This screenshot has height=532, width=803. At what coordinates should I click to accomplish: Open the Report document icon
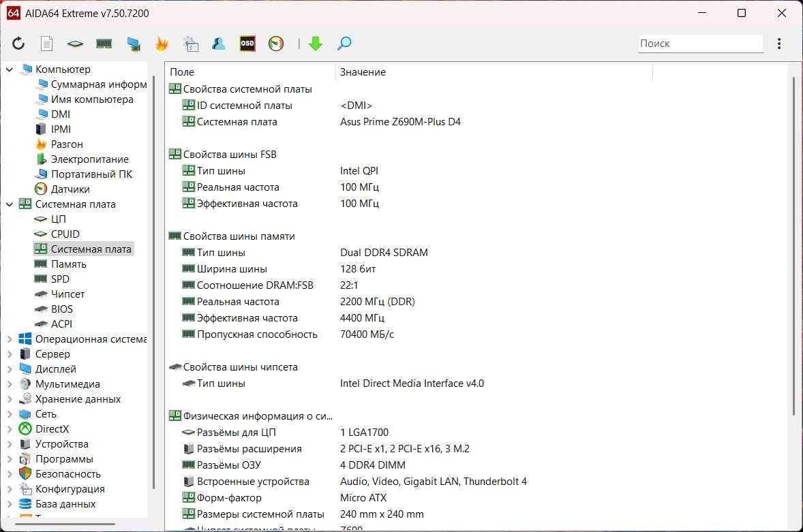point(46,44)
